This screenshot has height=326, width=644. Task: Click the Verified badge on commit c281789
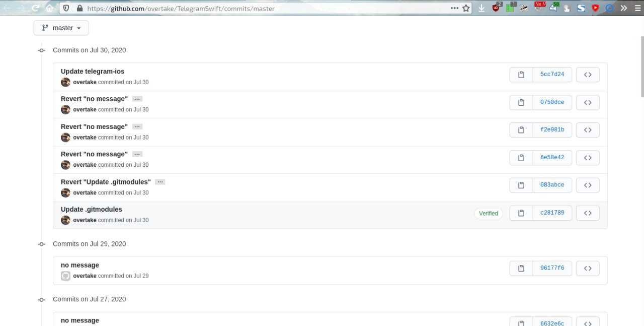(489, 214)
